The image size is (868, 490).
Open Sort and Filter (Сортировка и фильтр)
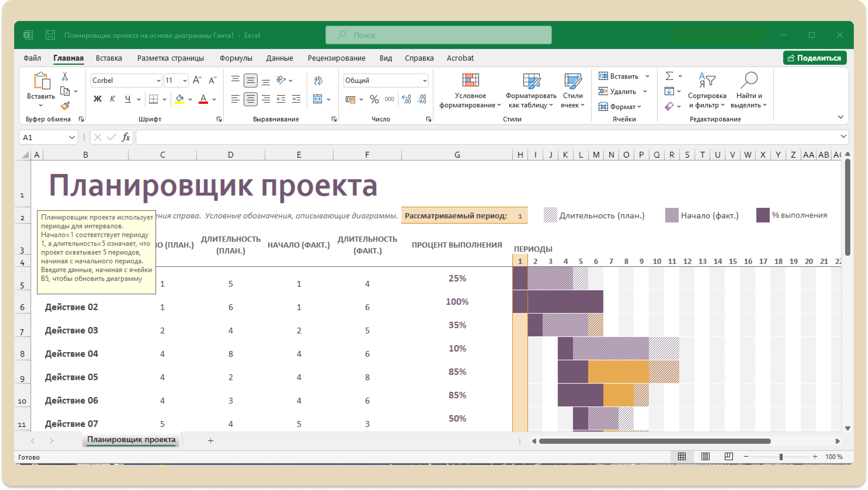coord(707,91)
